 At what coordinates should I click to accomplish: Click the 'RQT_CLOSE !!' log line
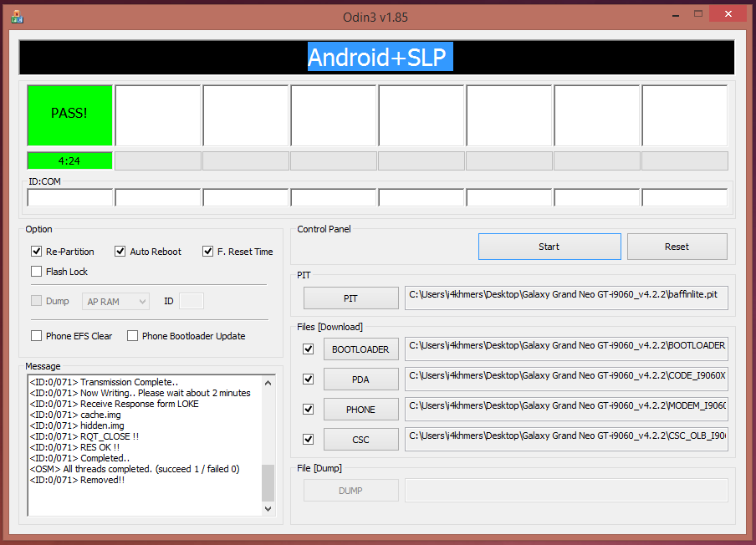[84, 436]
